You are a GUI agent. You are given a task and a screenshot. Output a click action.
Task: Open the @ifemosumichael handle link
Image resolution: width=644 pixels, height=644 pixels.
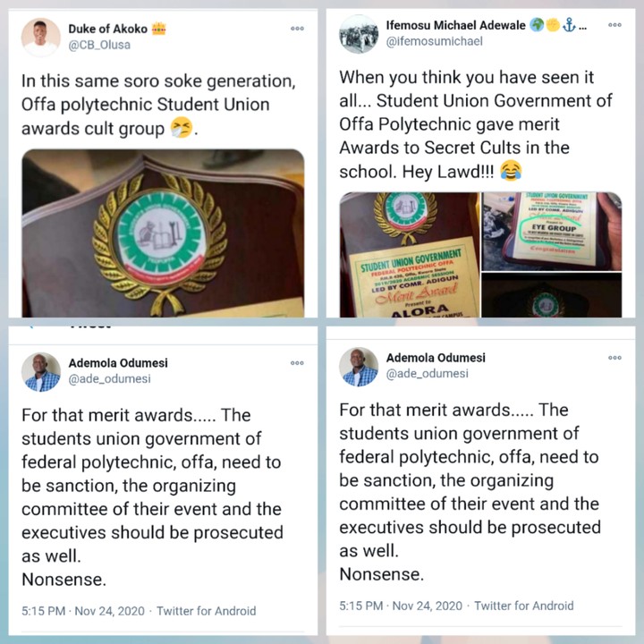pos(434,41)
